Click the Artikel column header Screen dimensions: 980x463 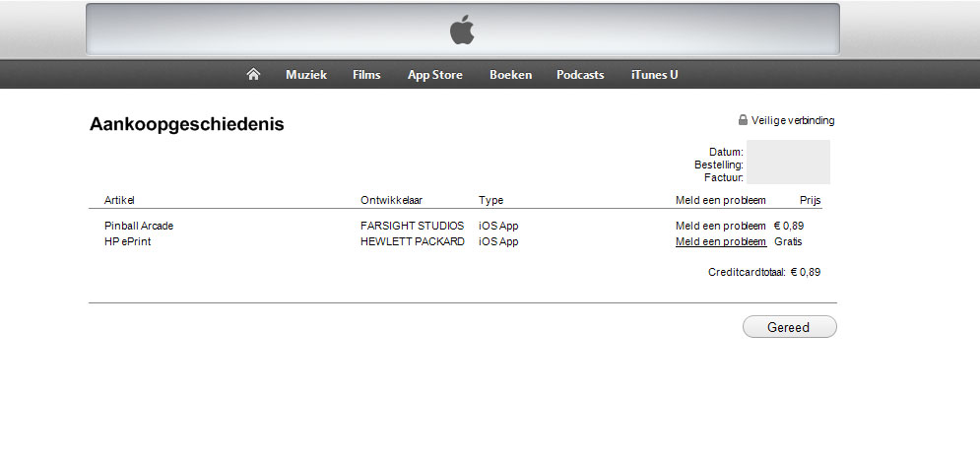(x=119, y=201)
